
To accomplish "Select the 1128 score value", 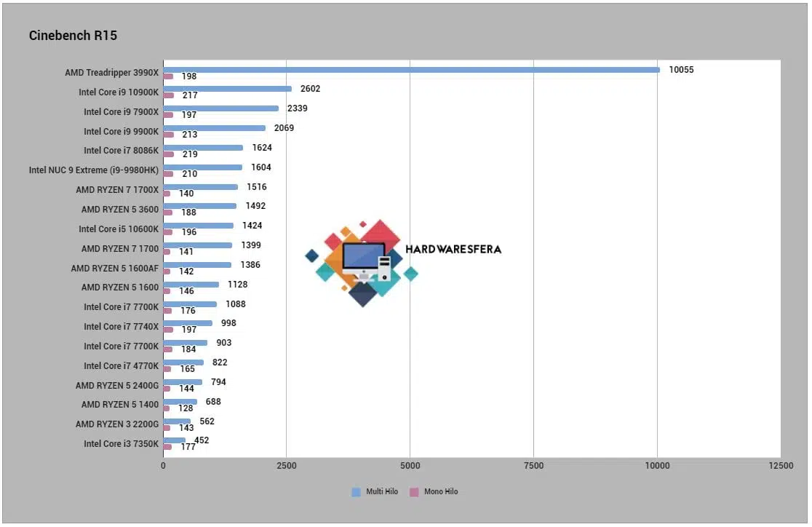I will [238, 285].
